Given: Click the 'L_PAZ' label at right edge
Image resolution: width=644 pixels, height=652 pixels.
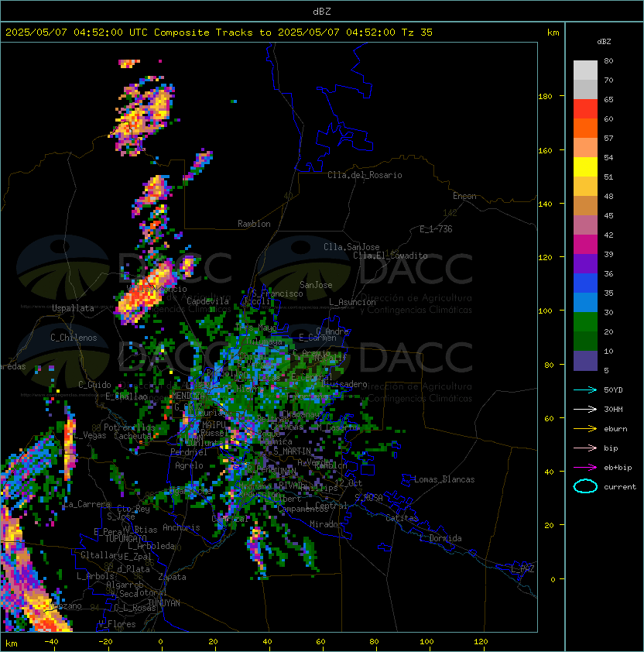Looking at the screenshot, I should pos(522,569).
